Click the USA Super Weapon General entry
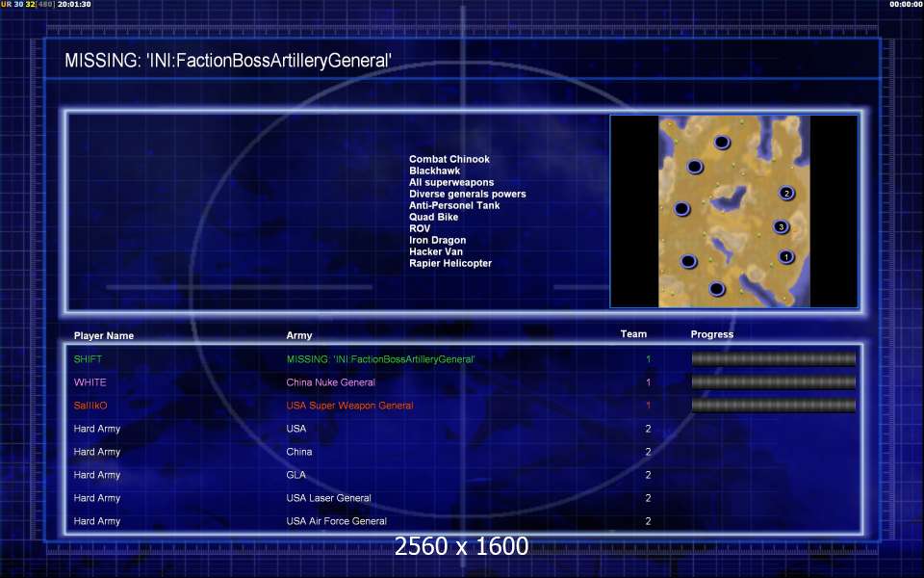The height and width of the screenshot is (578, 924). tap(349, 406)
